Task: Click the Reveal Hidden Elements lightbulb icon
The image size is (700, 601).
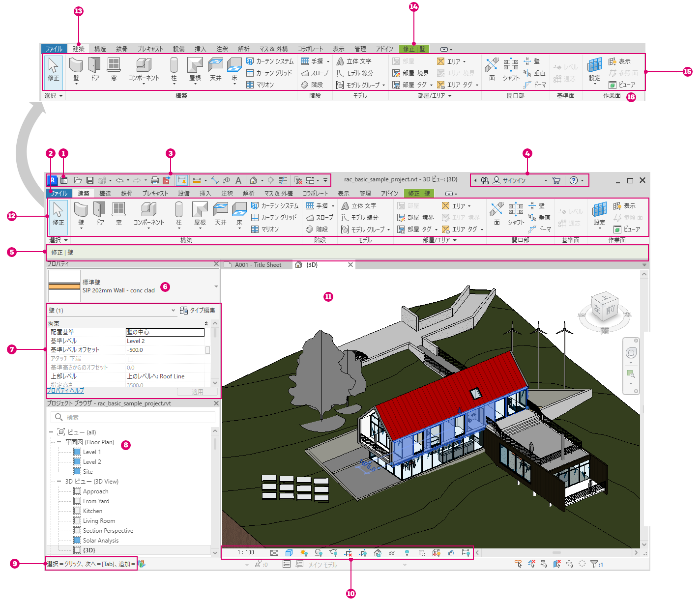Action: coord(407,553)
